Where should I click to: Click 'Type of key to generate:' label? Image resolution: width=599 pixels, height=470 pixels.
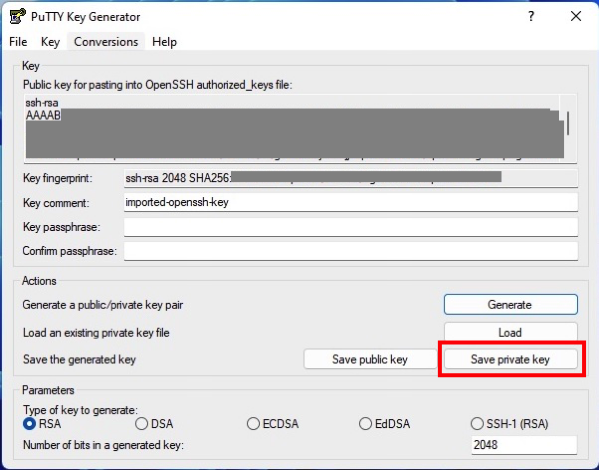[80, 410]
